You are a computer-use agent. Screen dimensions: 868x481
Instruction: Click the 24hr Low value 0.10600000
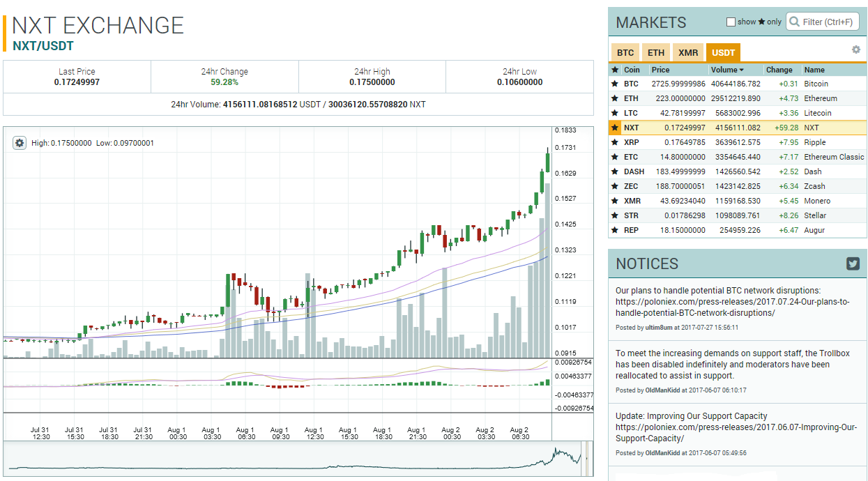point(519,82)
